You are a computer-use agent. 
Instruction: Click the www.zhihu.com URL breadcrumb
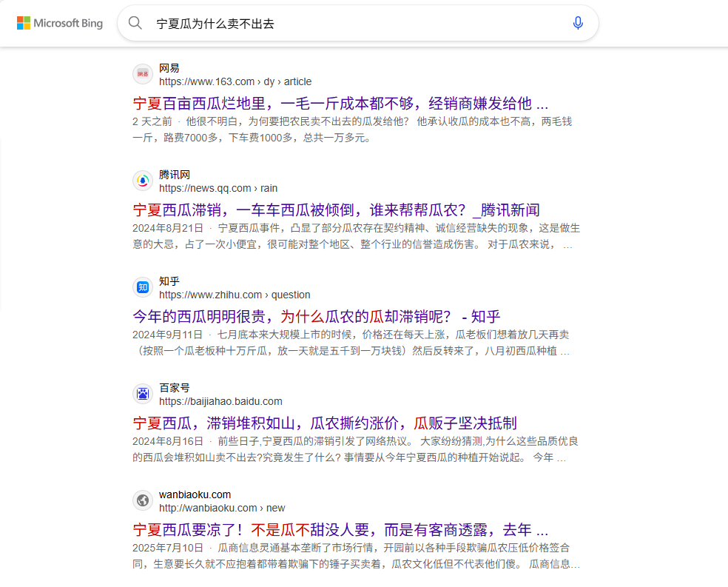235,295
